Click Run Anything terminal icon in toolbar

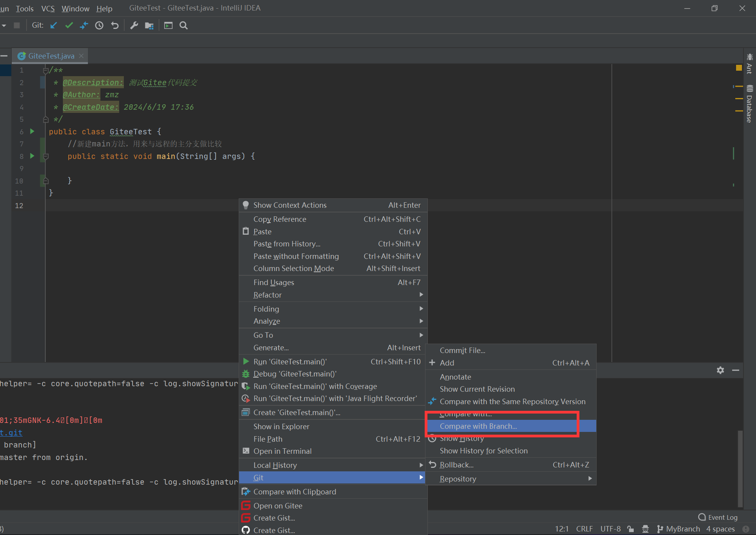coord(168,25)
